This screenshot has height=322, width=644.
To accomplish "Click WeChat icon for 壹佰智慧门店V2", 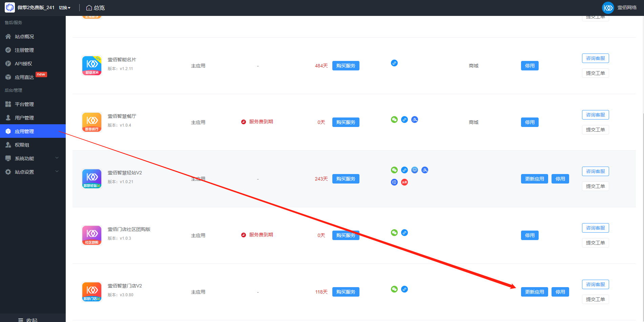I will 394,289.
